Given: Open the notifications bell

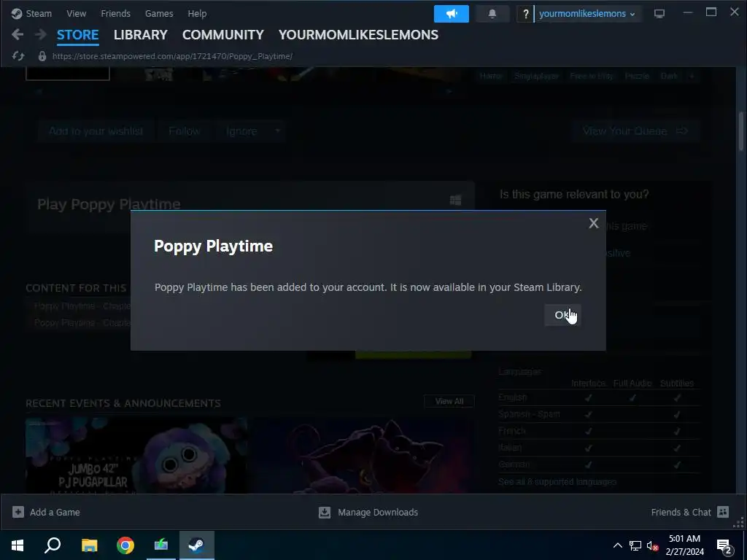Looking at the screenshot, I should tap(492, 14).
